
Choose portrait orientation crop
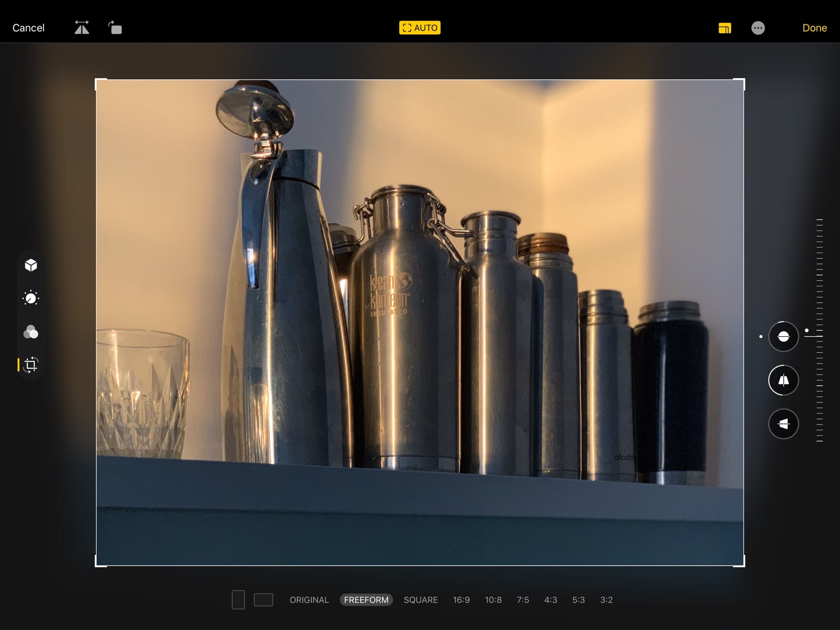pos(238,600)
